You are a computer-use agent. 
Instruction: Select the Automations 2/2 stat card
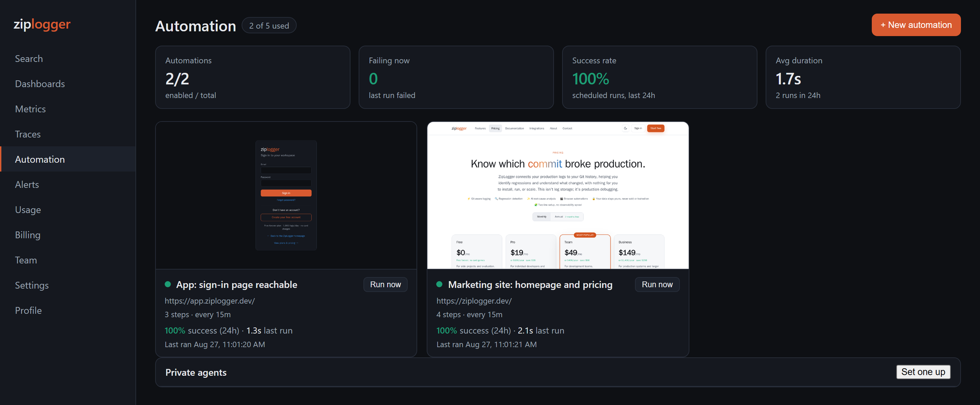coord(253,77)
